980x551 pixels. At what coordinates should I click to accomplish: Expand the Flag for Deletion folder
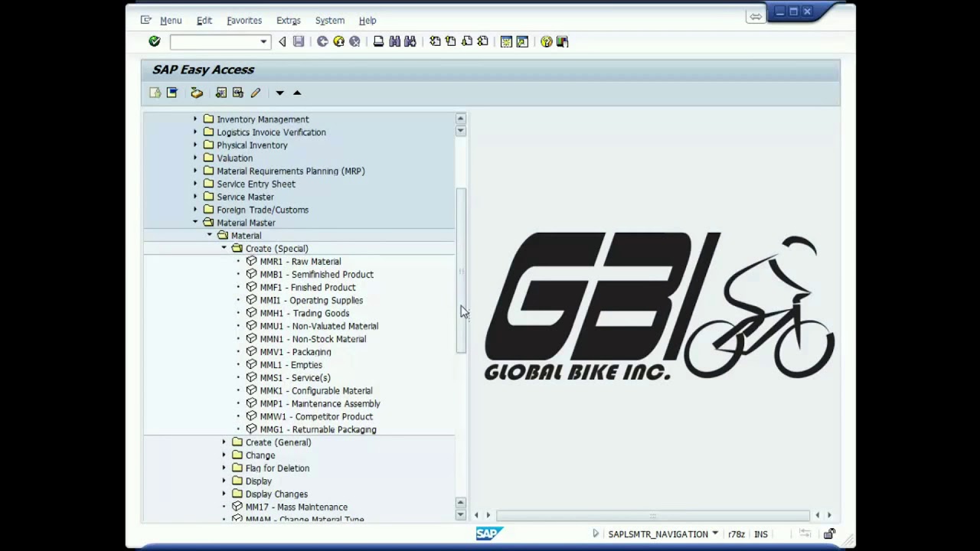point(224,468)
